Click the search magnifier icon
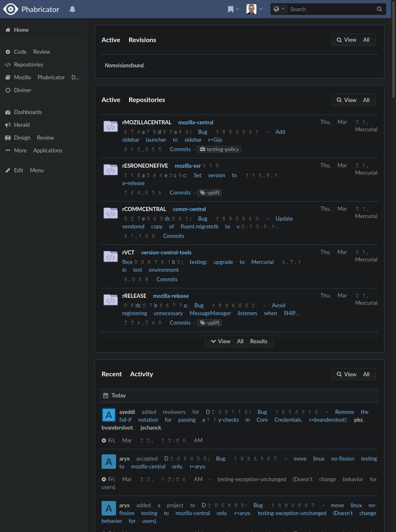 coord(379,9)
